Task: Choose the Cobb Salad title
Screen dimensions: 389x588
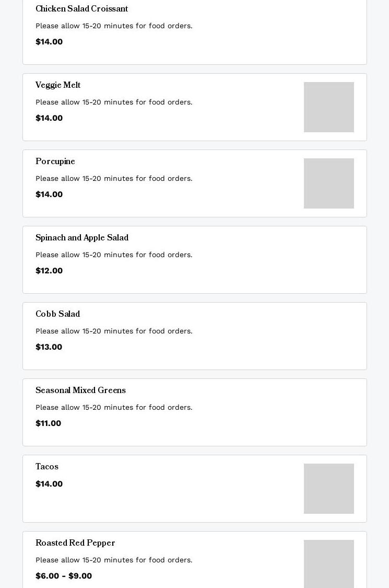Action: [57, 315]
